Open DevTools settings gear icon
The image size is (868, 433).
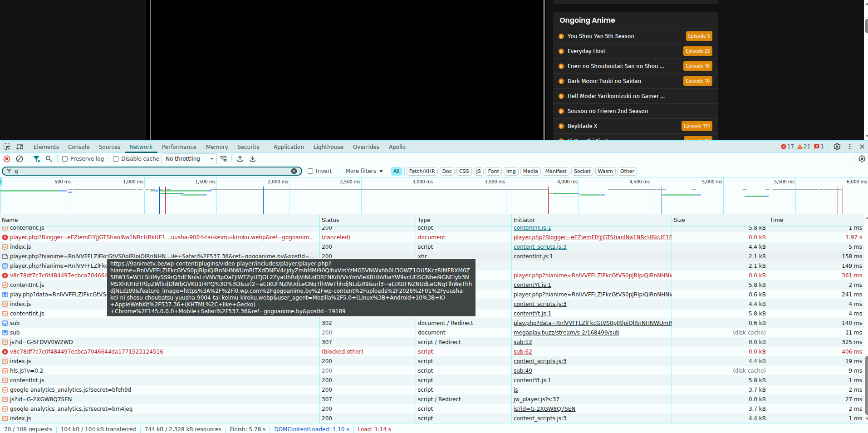(x=837, y=147)
